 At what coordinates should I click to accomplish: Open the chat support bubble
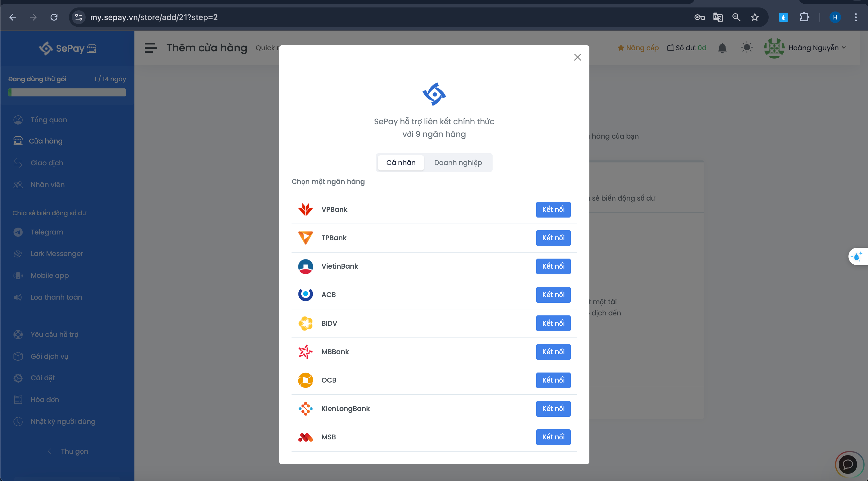click(848, 464)
